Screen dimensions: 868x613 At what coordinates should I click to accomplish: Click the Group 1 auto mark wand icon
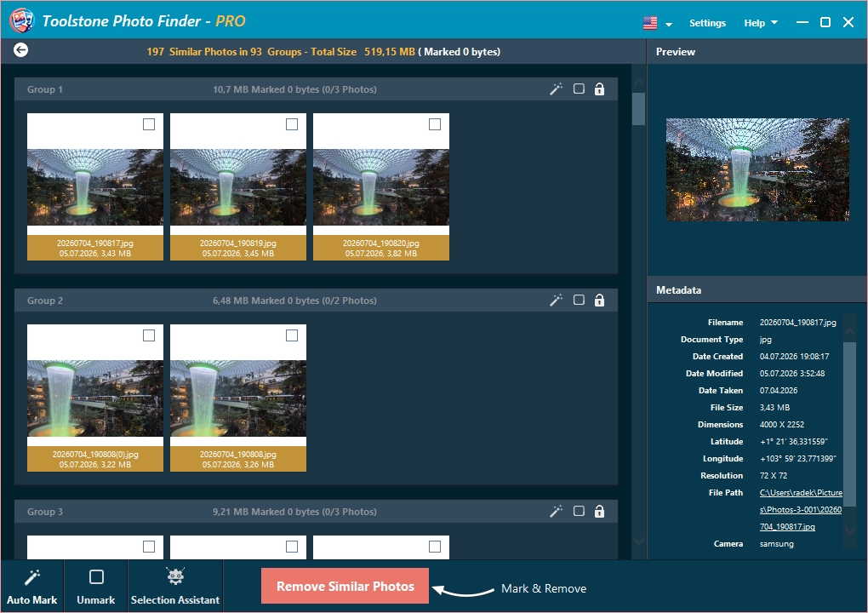click(556, 89)
